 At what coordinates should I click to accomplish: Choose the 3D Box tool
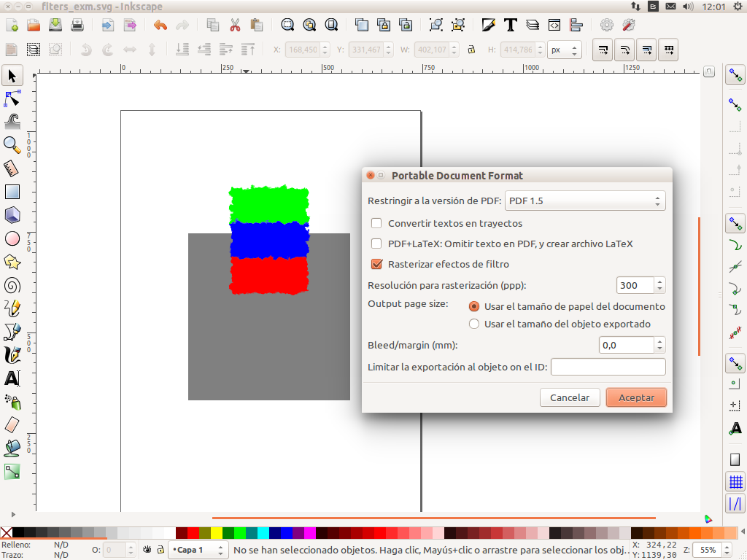12,215
